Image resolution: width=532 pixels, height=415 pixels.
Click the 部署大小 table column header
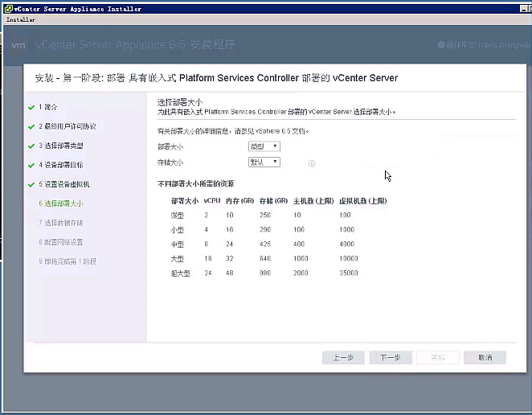(185, 201)
